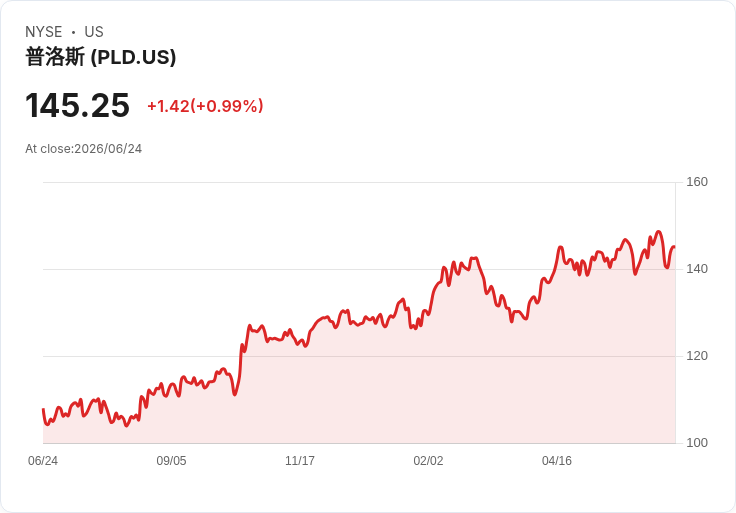Click the PLD.US stock title

pos(100,57)
